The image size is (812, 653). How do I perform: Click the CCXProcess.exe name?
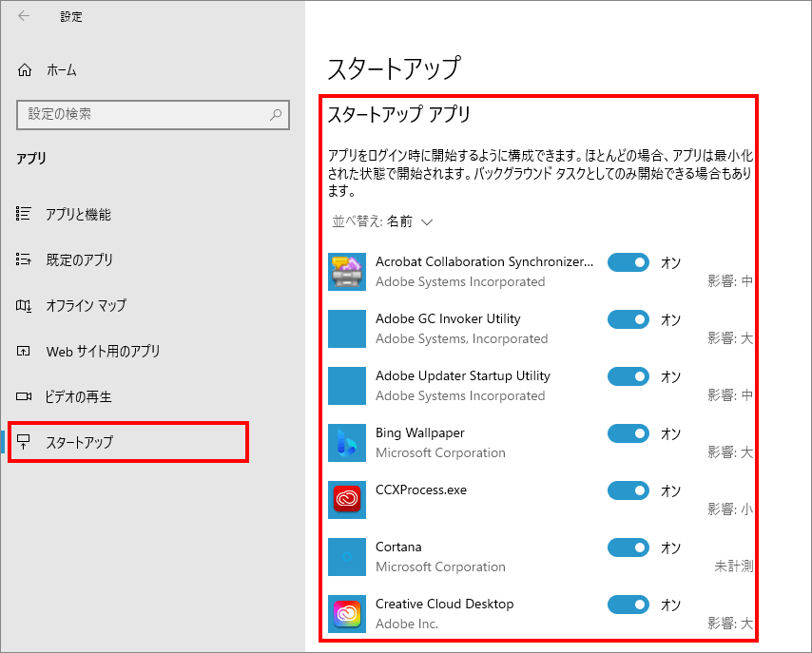tap(421, 490)
